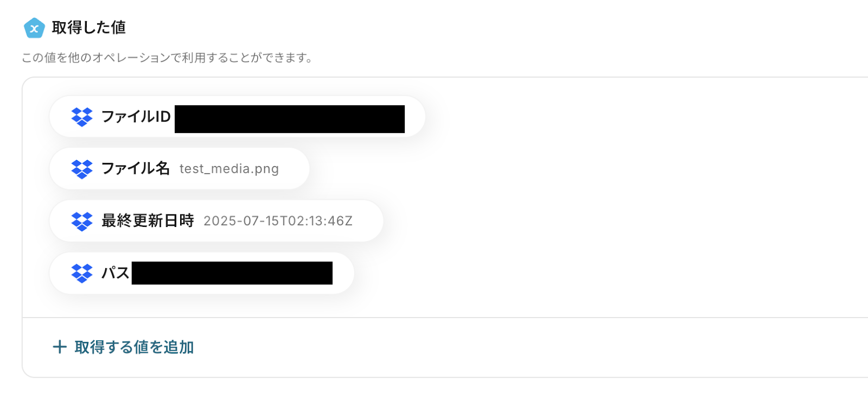Image resolution: width=868 pixels, height=399 pixels.
Task: Select the 最終更新日時 chip label
Action: point(148,220)
